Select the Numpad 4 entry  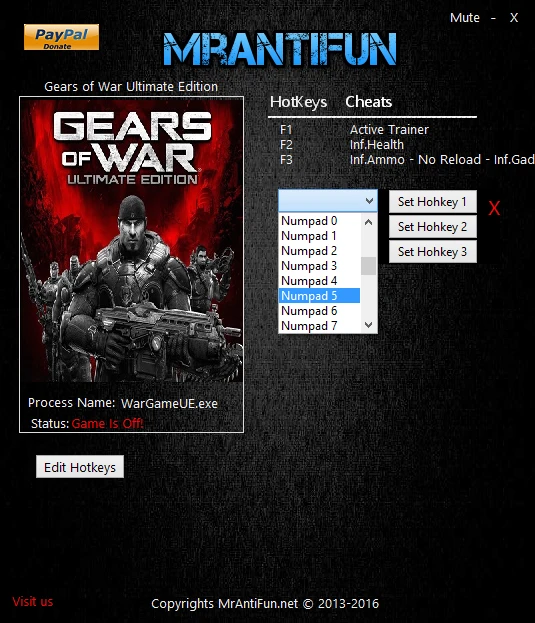319,281
